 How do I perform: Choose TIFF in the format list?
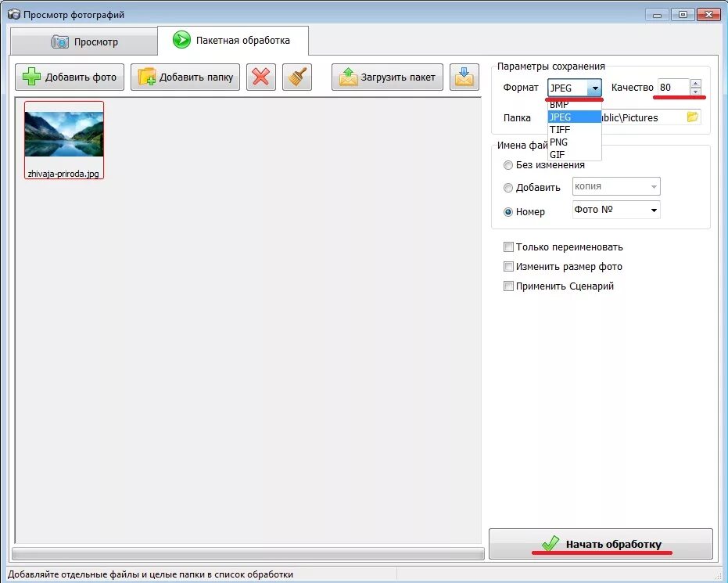click(x=574, y=130)
